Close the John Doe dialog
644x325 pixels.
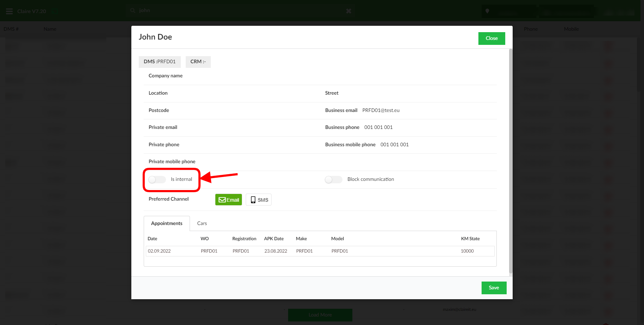[491, 39]
